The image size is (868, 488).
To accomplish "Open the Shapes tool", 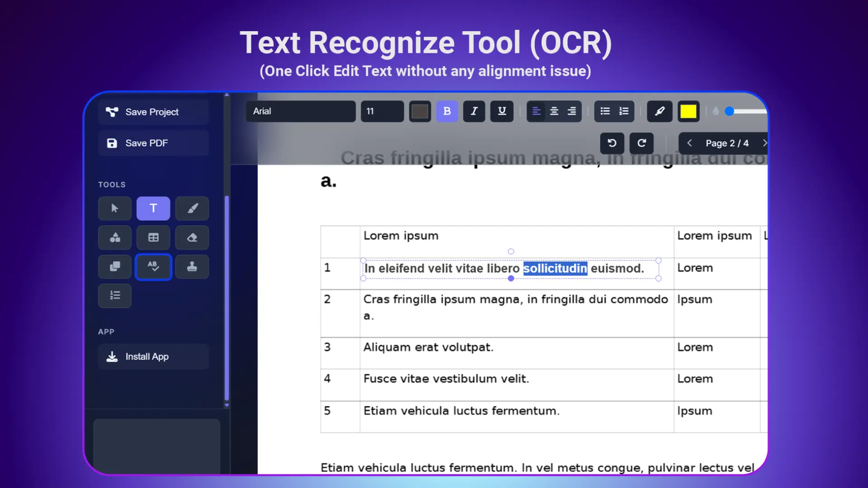I will pyautogui.click(x=114, y=238).
